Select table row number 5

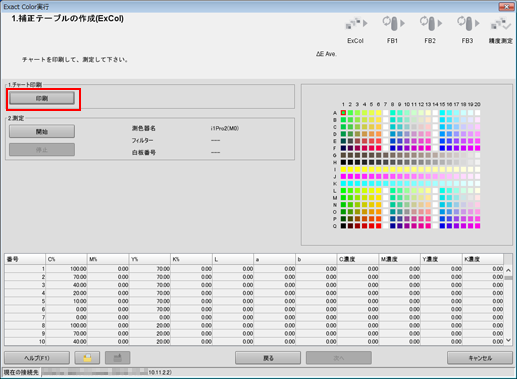[x=254, y=301]
